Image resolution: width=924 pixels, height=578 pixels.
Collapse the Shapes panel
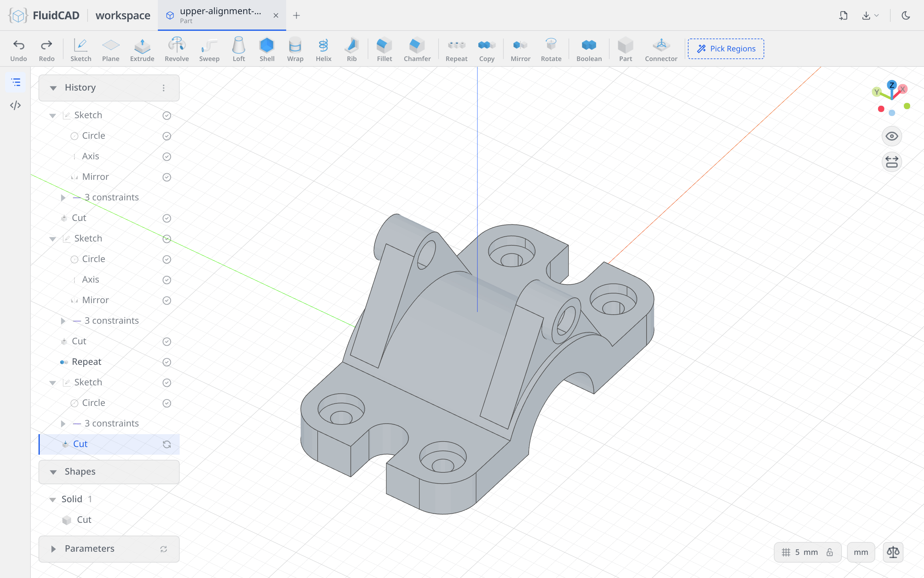point(54,472)
